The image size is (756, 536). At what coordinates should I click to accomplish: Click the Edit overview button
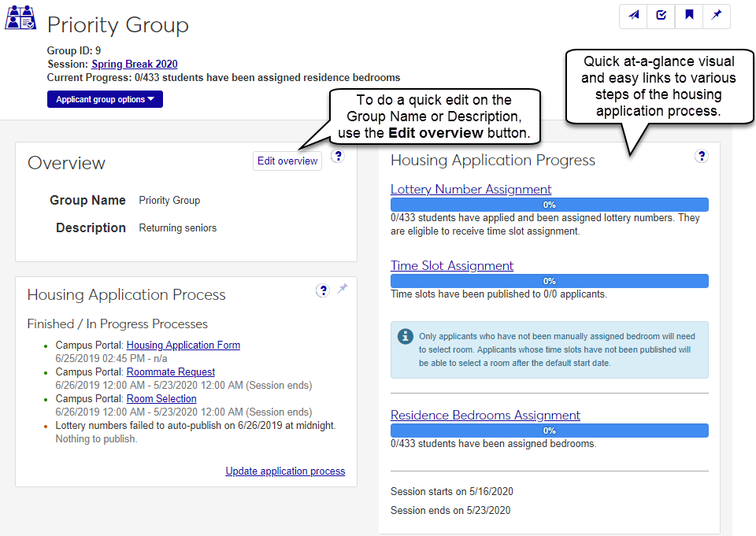(x=287, y=161)
